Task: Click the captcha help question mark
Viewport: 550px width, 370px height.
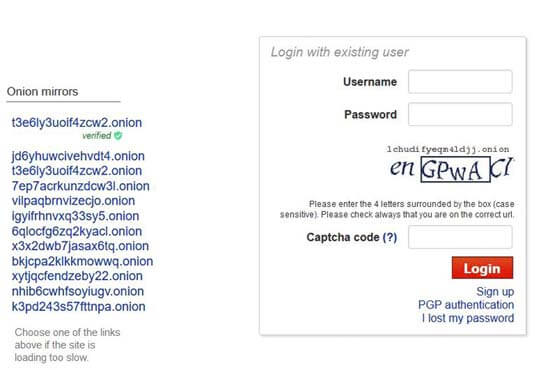Action: (x=390, y=237)
